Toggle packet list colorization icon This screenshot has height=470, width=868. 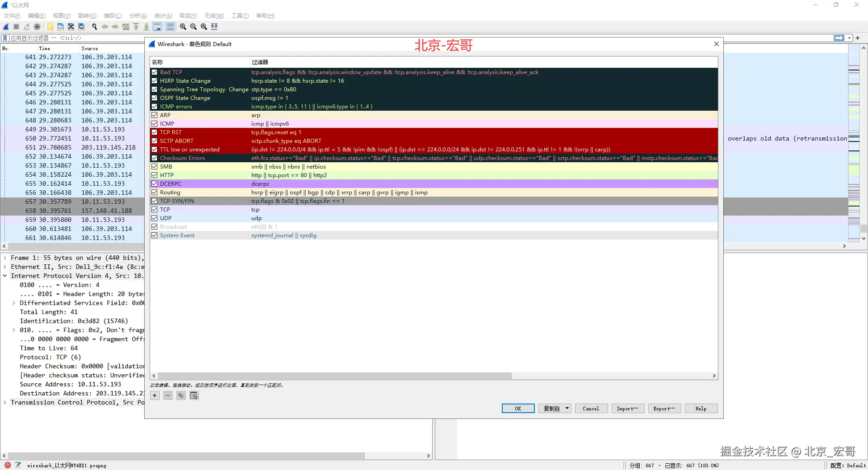(170, 27)
